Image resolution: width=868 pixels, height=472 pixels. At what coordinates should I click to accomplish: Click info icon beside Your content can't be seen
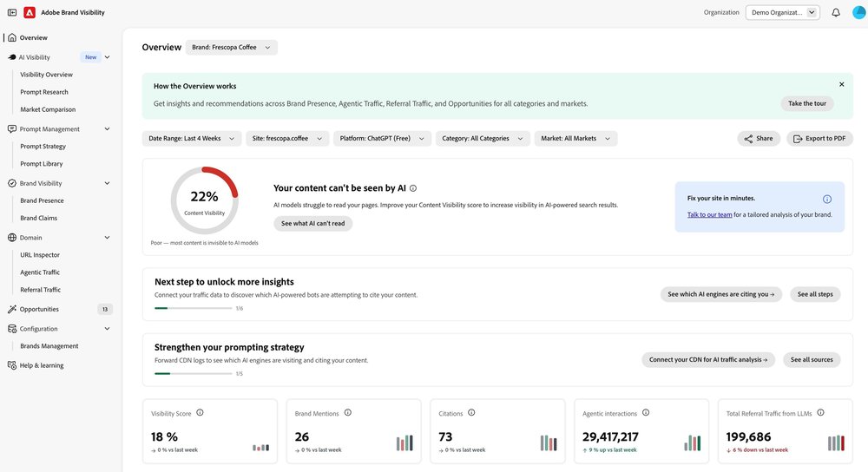pyautogui.click(x=413, y=188)
